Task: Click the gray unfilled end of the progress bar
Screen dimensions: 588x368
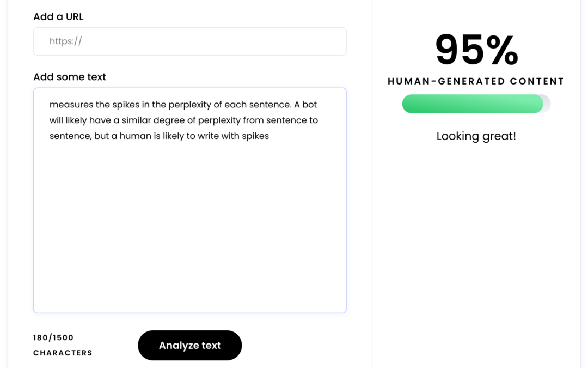Action: pos(547,104)
